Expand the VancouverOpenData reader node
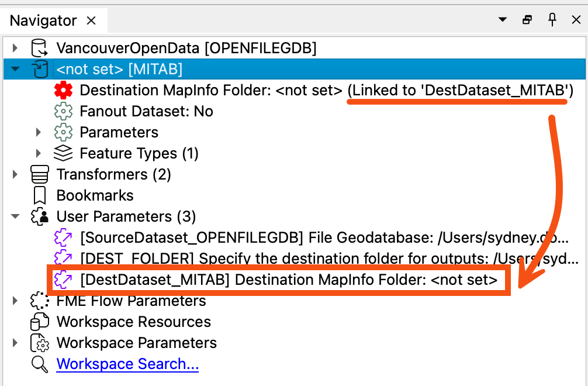The image size is (588, 386). pos(15,48)
